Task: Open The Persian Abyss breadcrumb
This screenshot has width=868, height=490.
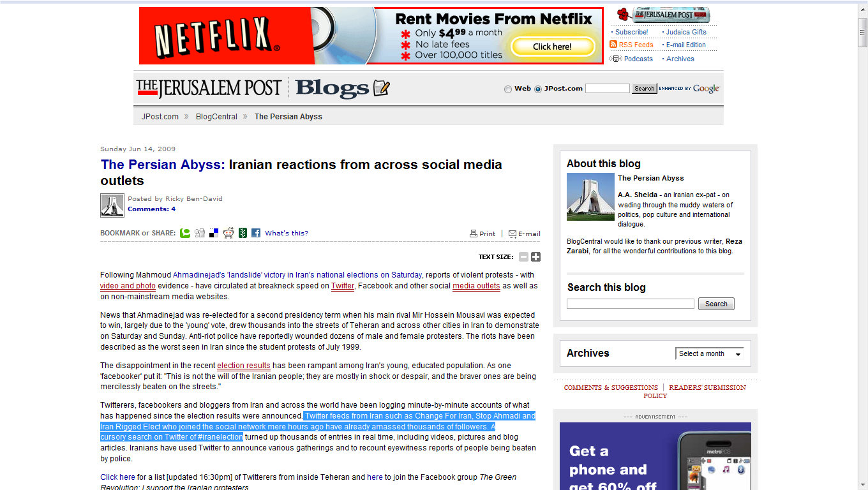Action: click(x=288, y=117)
